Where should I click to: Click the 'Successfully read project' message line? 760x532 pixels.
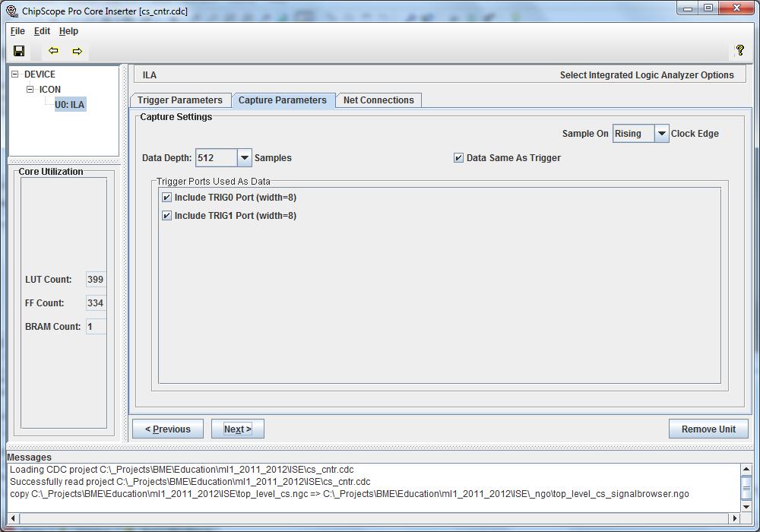tap(190, 482)
